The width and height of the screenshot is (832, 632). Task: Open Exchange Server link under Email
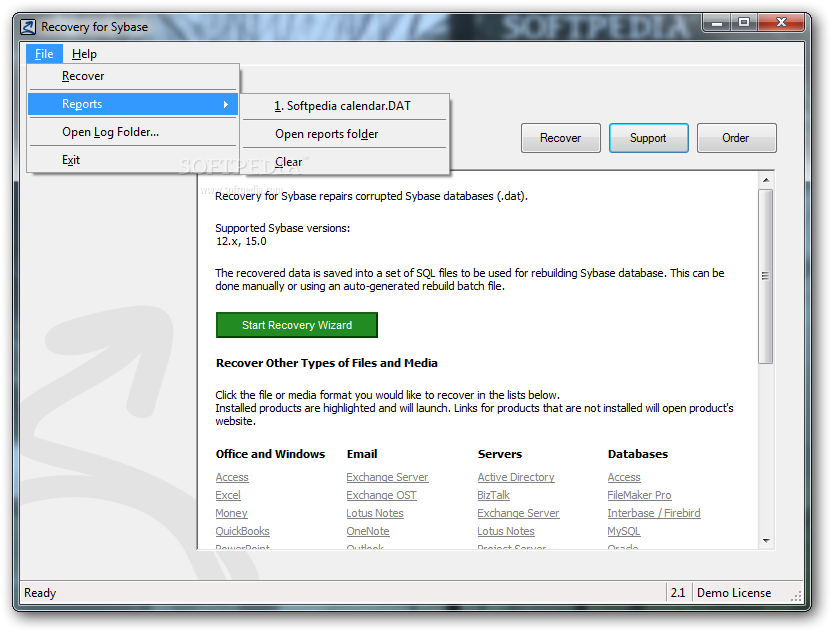pos(387,477)
